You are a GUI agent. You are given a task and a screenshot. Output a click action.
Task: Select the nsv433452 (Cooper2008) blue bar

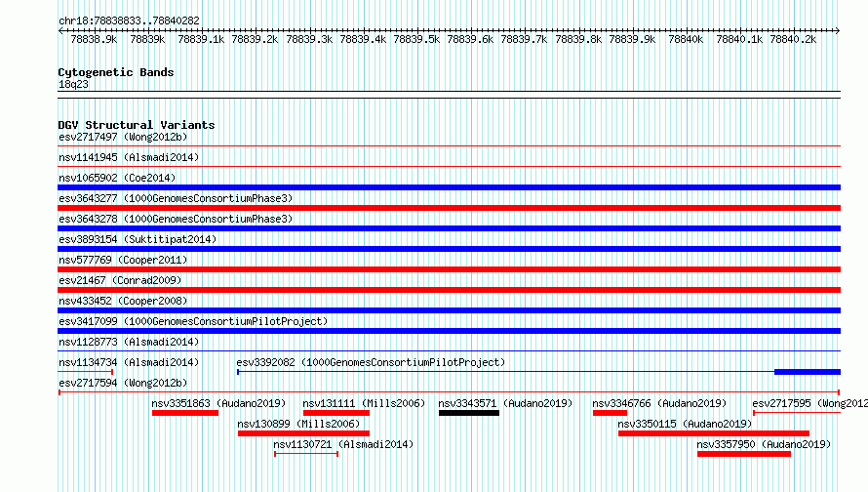click(x=449, y=310)
